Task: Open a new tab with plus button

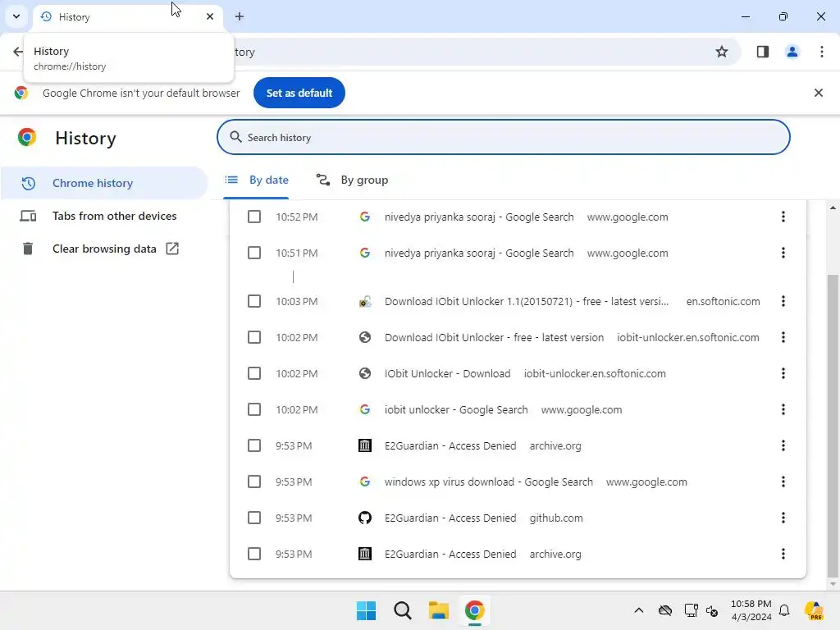Action: pos(240,16)
